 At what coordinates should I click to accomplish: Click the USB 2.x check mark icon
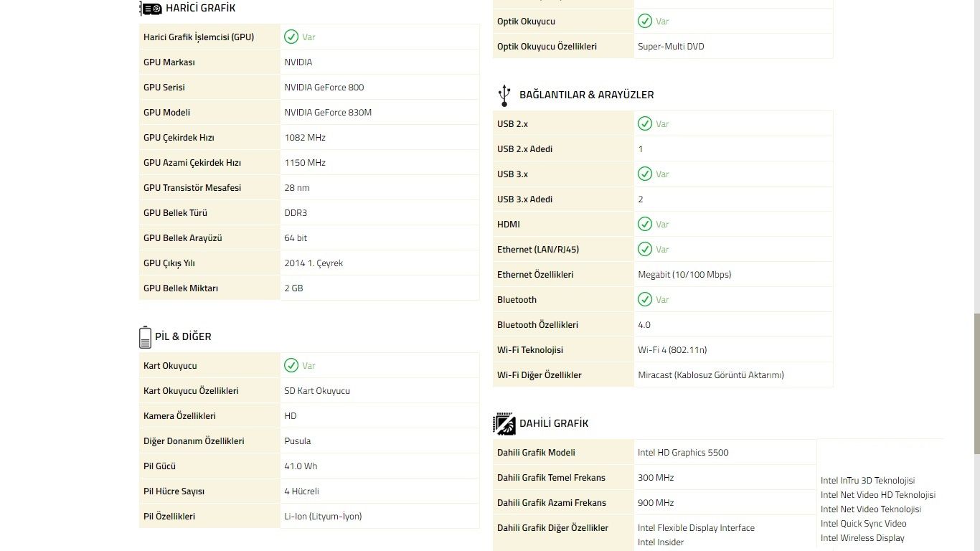[645, 124]
